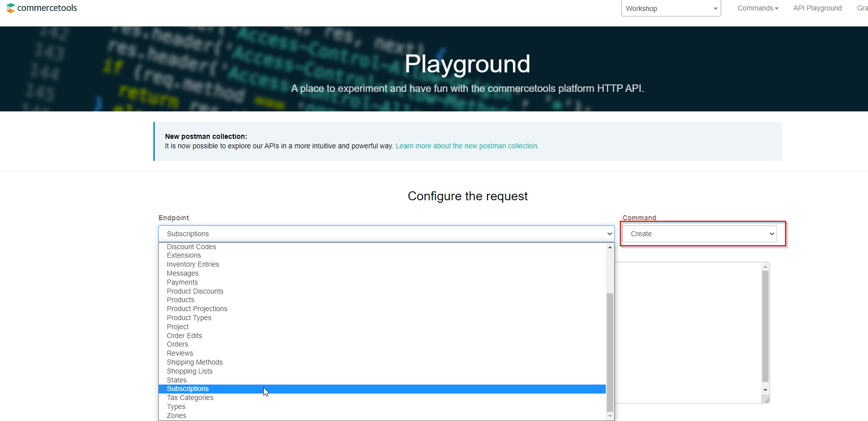The image size is (868, 421).
Task: Open the Commands menu
Action: point(757,8)
